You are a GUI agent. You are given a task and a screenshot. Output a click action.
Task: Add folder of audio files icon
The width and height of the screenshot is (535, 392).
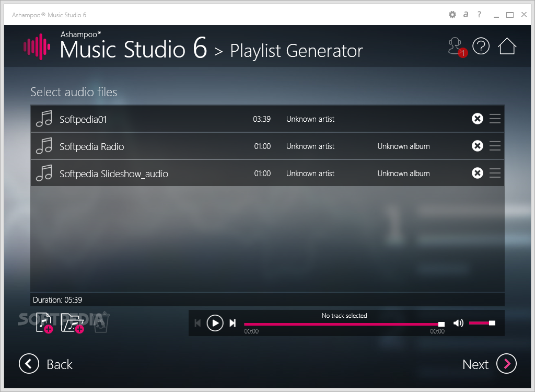(x=73, y=323)
